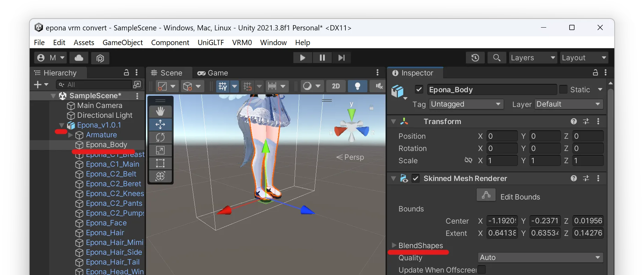Select Epona_Face in the Hierarchy
This screenshot has height=275, width=644.
106,223
